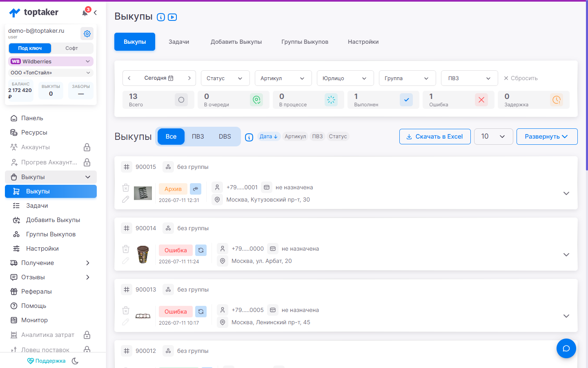Download orders with Скачать в Excel
The image size is (588, 368).
pyautogui.click(x=435, y=137)
